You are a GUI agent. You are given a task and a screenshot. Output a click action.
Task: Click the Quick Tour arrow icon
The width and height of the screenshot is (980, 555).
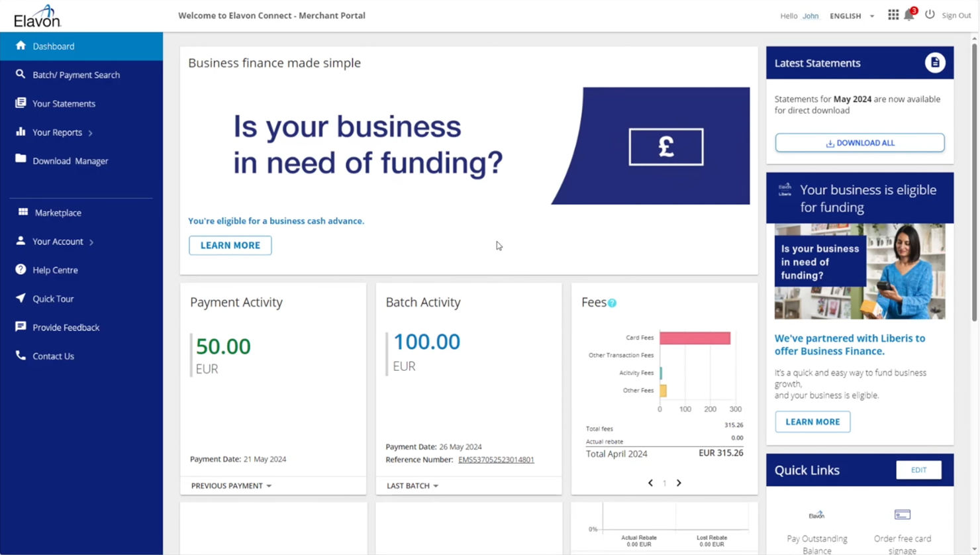[21, 298]
